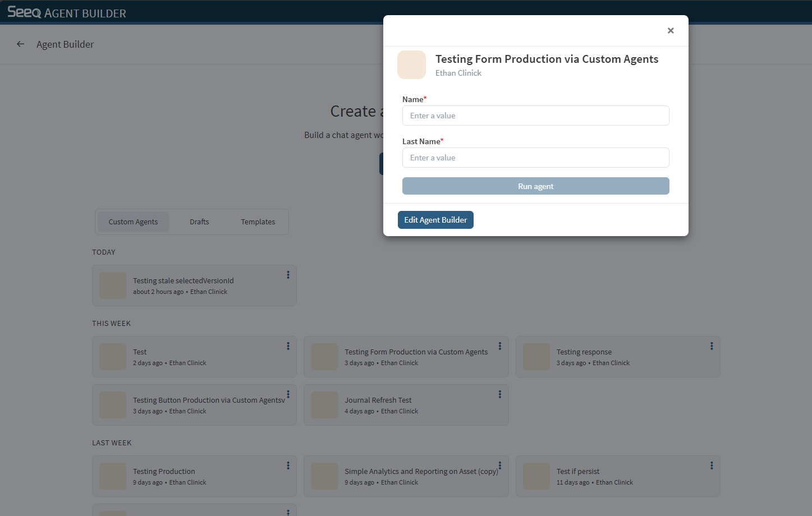The image size is (812, 516).
Task: Click the Run agent button
Action: [536, 186]
